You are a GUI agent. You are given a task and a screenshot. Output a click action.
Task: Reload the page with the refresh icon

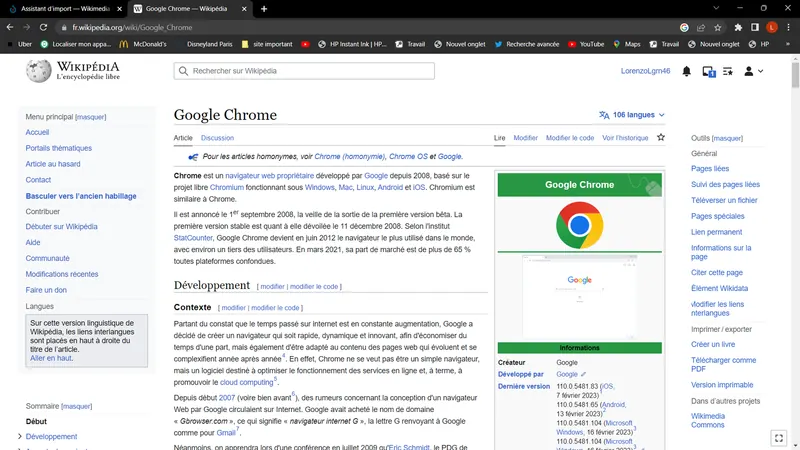[x=43, y=28]
